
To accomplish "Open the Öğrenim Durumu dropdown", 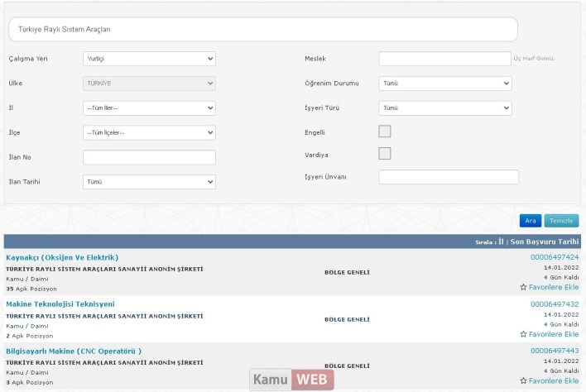I will click(445, 84).
